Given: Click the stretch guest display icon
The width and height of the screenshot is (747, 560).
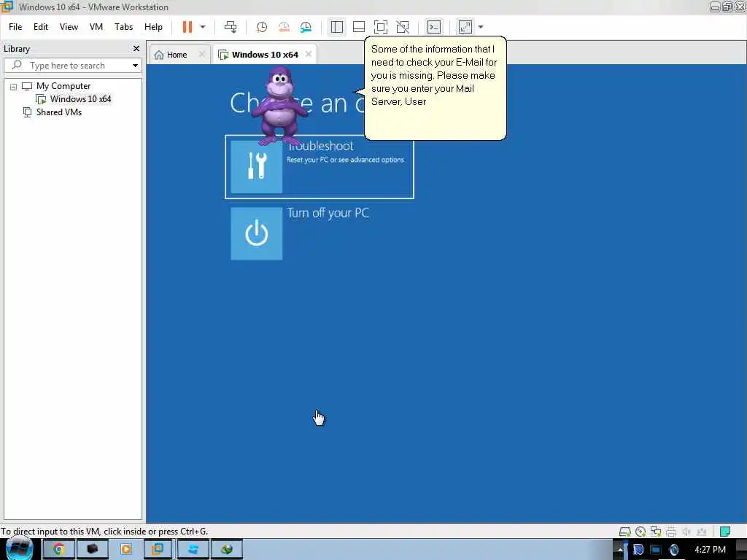Looking at the screenshot, I should pyautogui.click(x=465, y=27).
